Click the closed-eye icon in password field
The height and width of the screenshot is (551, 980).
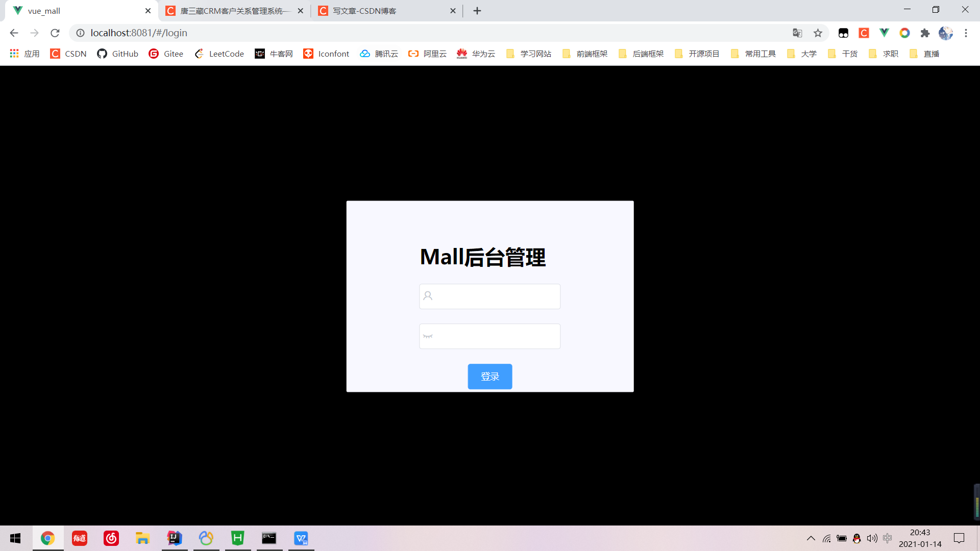click(x=428, y=336)
